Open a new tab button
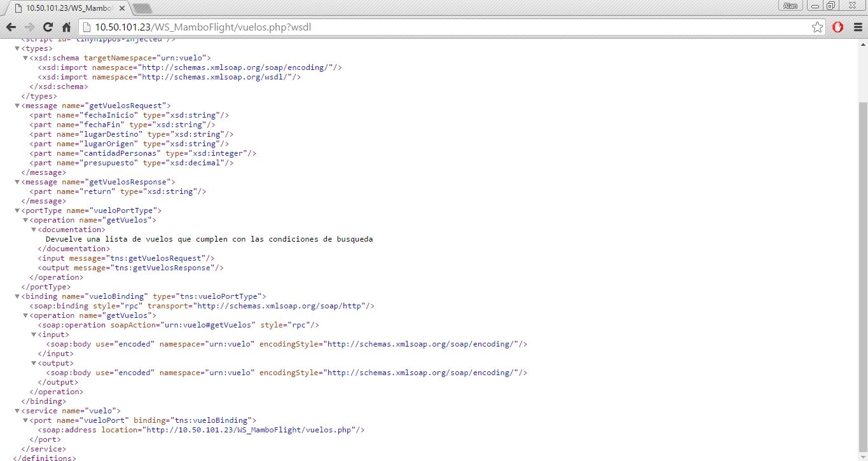 [142, 8]
